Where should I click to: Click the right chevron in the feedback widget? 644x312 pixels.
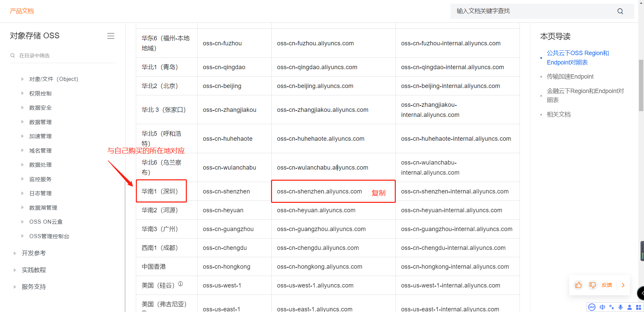pos(623,285)
